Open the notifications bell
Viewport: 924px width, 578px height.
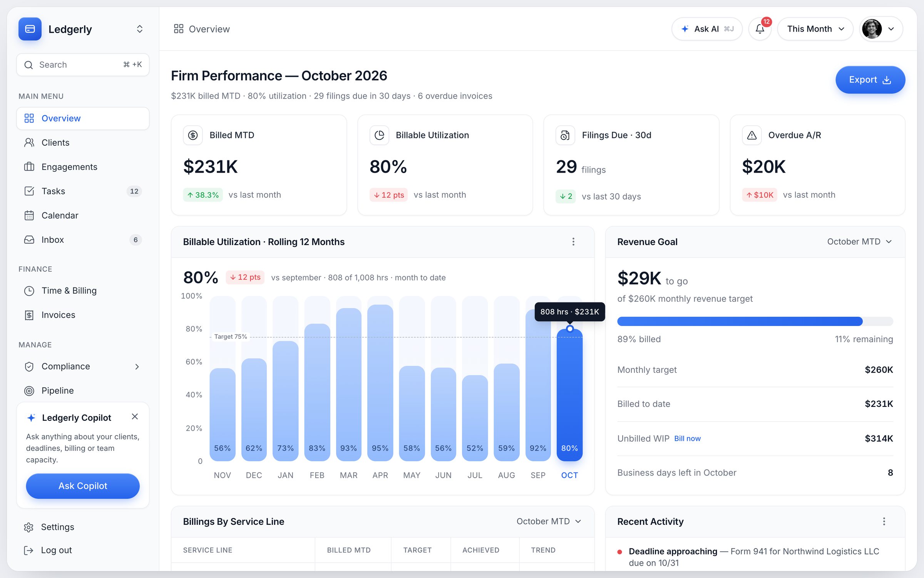760,29
